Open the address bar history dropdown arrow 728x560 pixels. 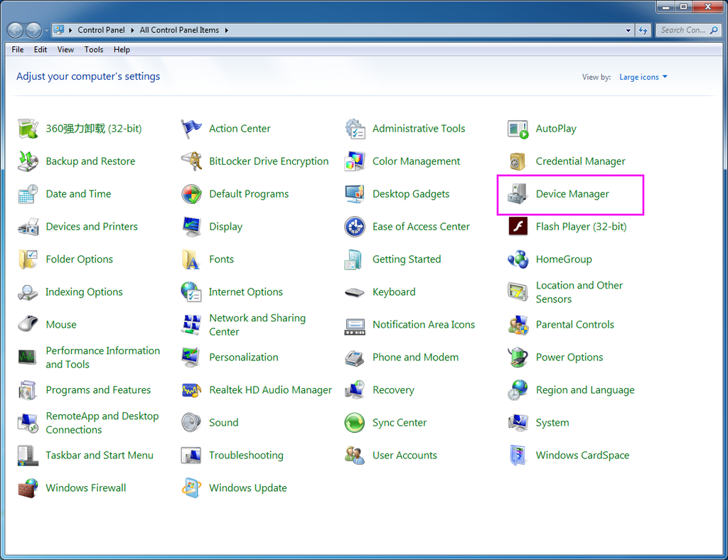pos(628,31)
